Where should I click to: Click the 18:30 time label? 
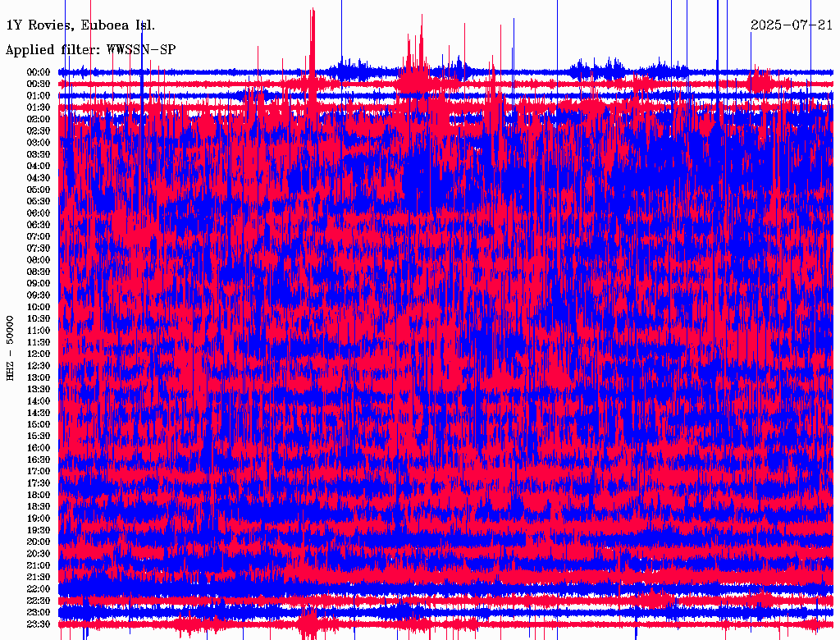click(39, 506)
